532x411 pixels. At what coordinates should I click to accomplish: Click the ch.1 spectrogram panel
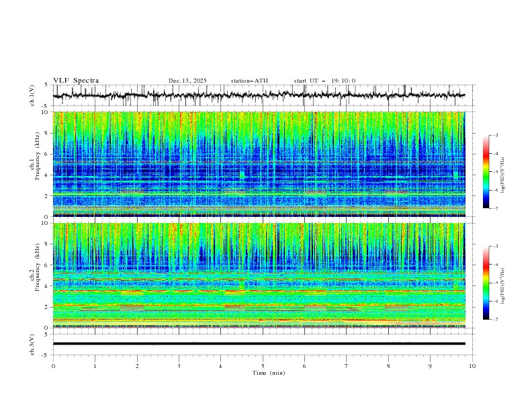tap(259, 164)
